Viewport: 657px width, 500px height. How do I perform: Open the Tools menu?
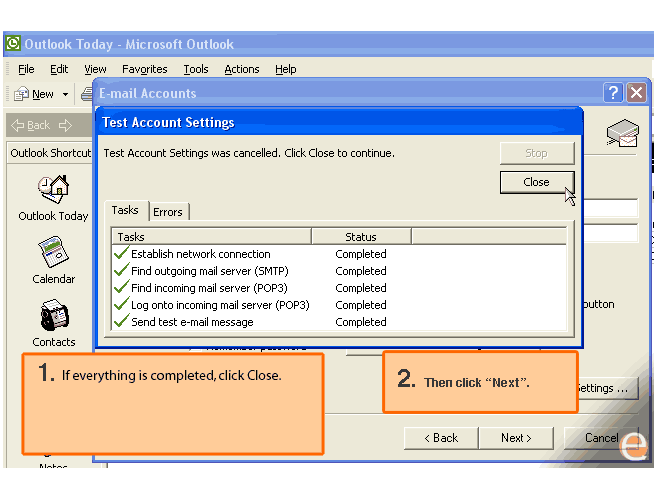pyautogui.click(x=196, y=69)
